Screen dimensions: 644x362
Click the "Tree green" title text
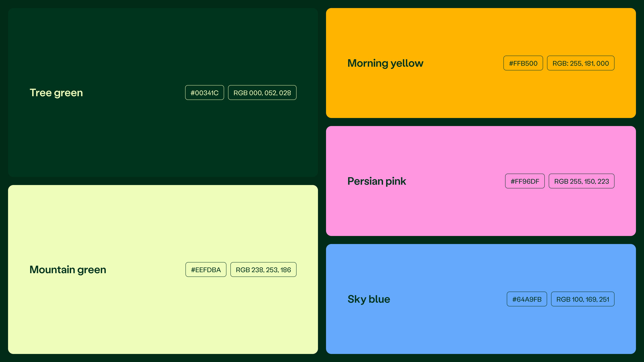(56, 93)
